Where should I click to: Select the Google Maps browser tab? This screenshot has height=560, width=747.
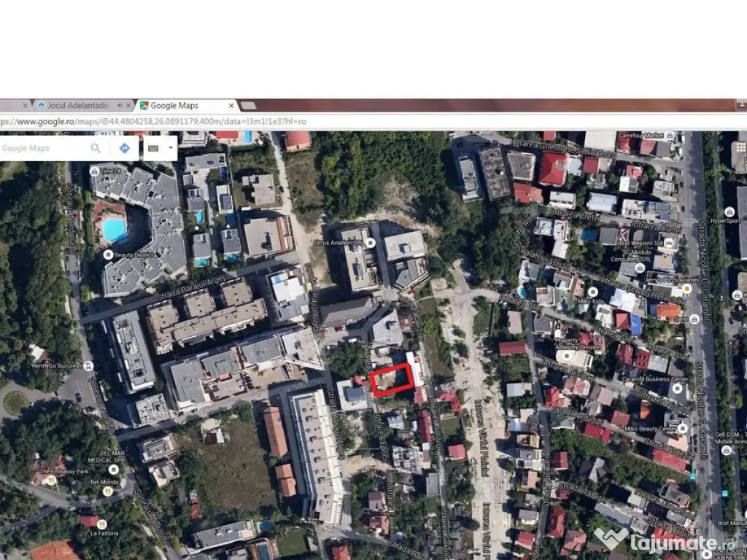pyautogui.click(x=175, y=106)
